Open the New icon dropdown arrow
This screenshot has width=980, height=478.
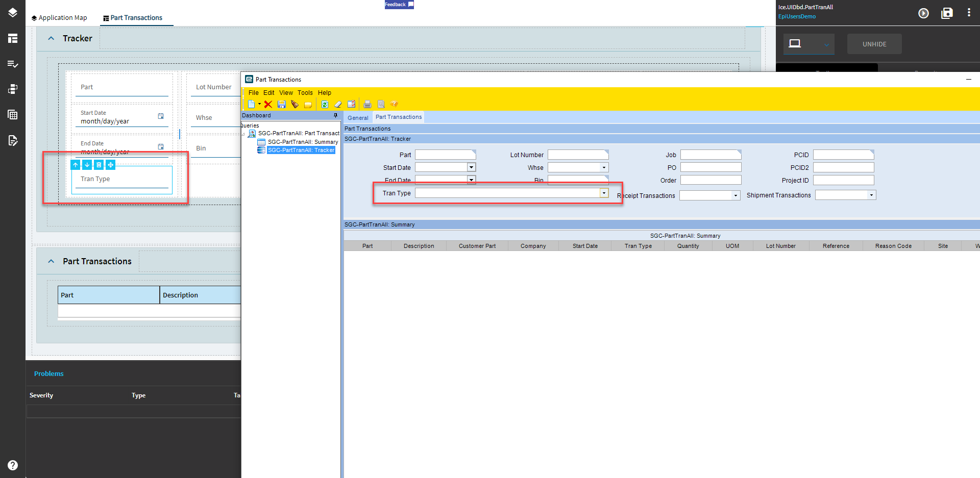point(259,104)
